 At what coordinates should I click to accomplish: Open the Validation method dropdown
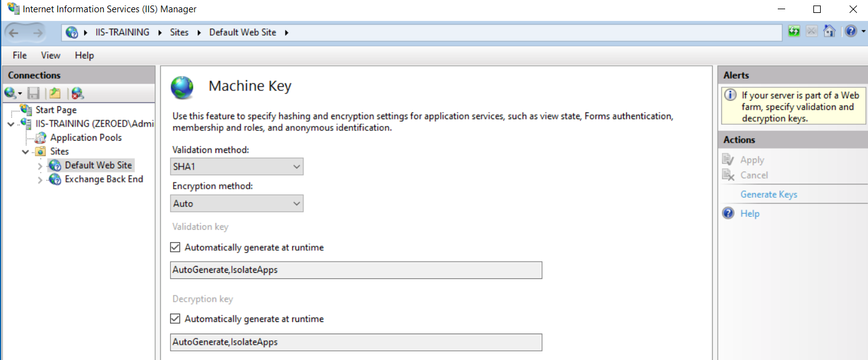(236, 166)
